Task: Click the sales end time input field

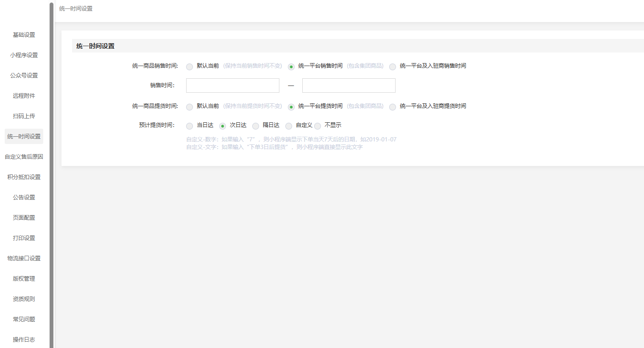Action: [348, 86]
